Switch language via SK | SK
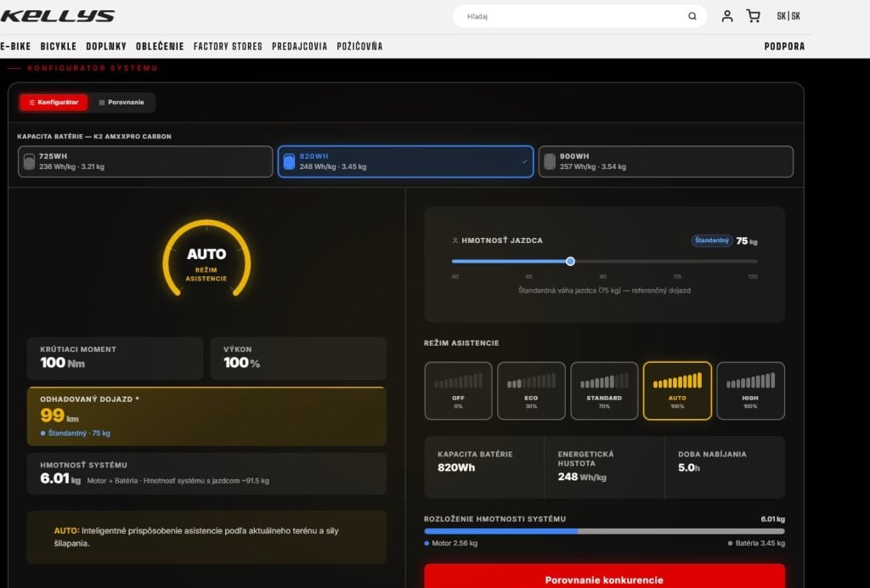This screenshot has width=870, height=588. point(788,16)
